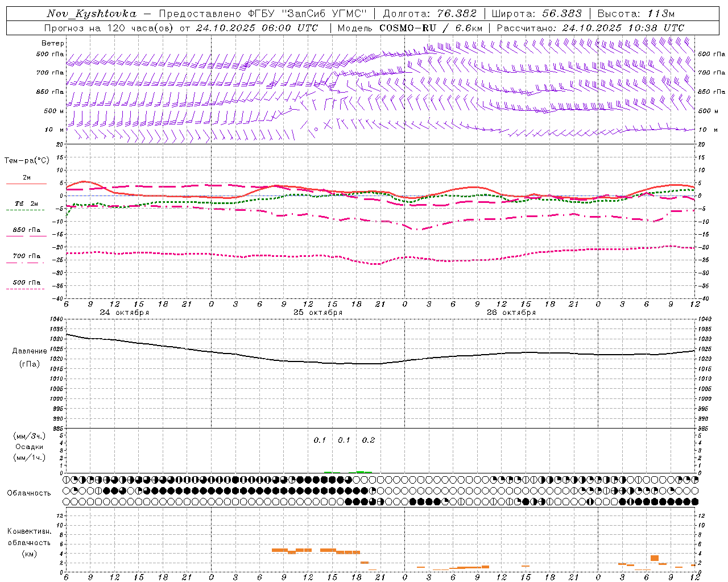
Task: Click the "Тем-ра(°C)" temperature label
Action: click(27, 161)
